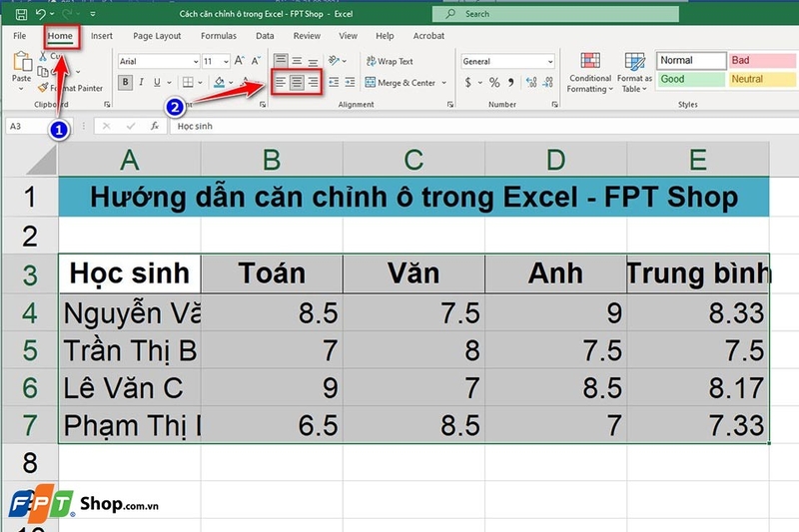The height and width of the screenshot is (532, 799).
Task: Toggle Align Right
Action: [313, 83]
